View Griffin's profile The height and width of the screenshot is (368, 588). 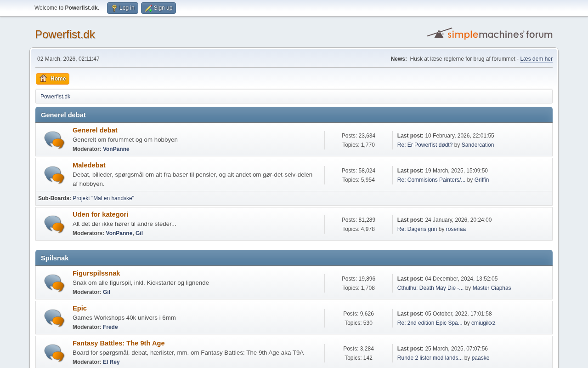481,180
